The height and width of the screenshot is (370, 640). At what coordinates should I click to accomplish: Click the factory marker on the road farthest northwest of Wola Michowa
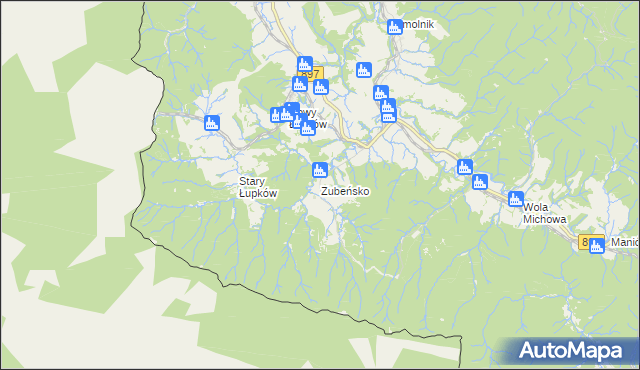click(465, 167)
